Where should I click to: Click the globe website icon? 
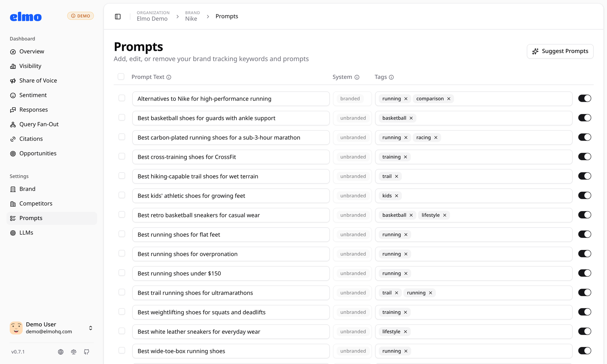click(x=61, y=352)
